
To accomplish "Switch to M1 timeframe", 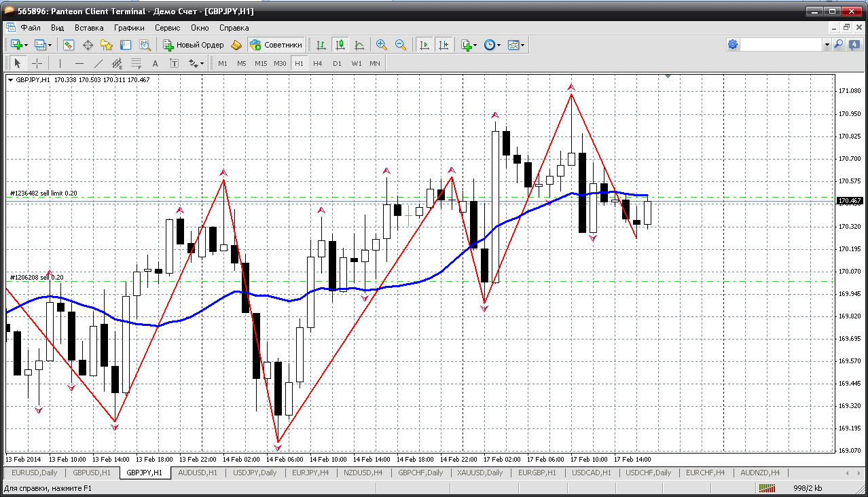I will (x=222, y=63).
